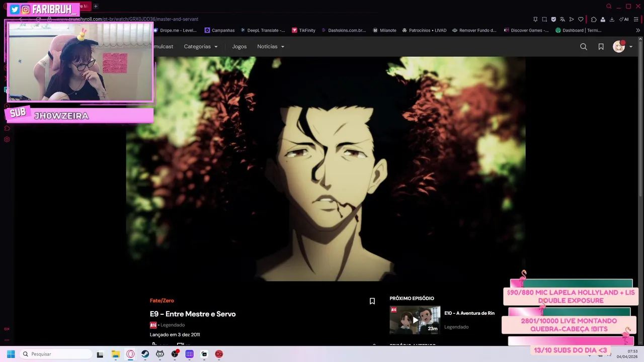Expand the Notícias dropdown
The width and height of the screenshot is (644, 362).
click(x=271, y=46)
